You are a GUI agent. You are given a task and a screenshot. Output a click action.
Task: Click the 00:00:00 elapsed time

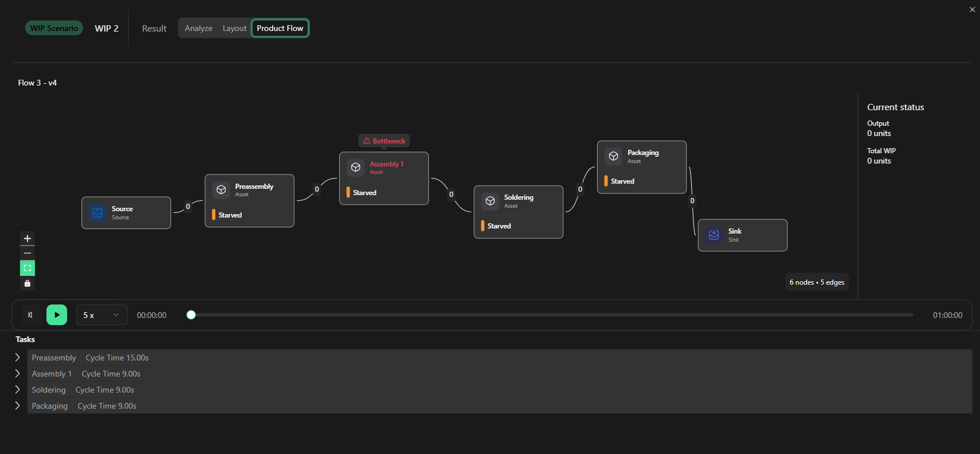152,315
